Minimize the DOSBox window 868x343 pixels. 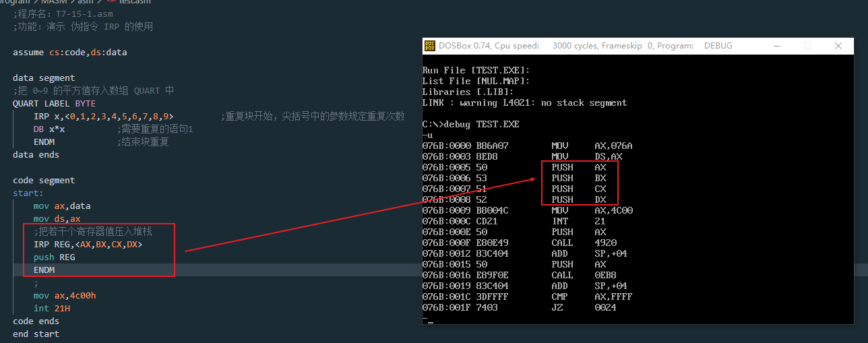pos(776,46)
